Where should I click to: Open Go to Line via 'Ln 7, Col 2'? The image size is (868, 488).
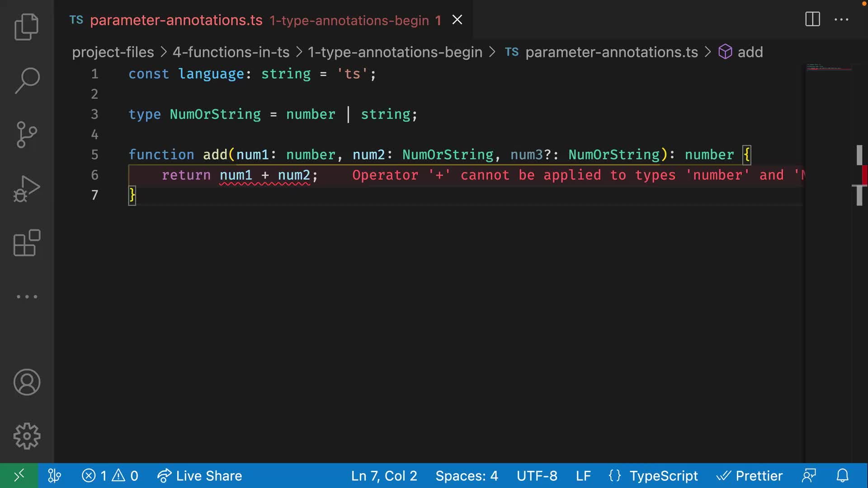(383, 475)
